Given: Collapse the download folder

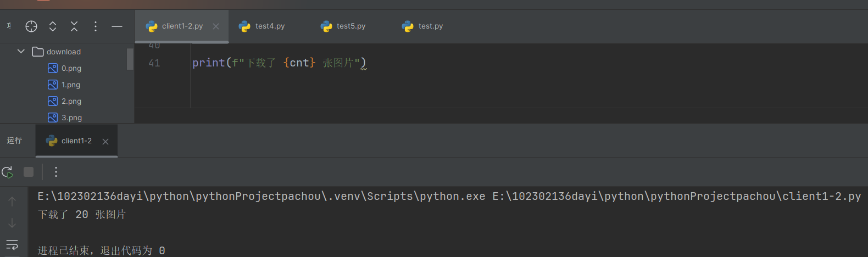Looking at the screenshot, I should coord(21,52).
